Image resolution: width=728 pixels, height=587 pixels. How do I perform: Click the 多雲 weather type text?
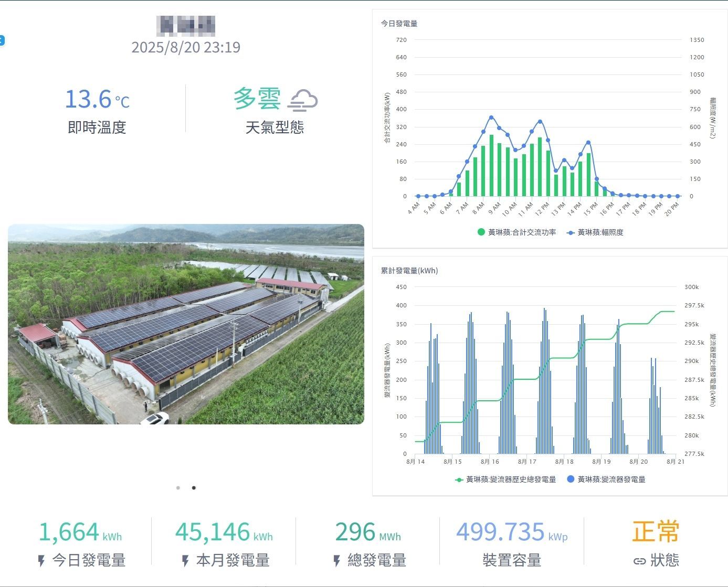click(257, 99)
